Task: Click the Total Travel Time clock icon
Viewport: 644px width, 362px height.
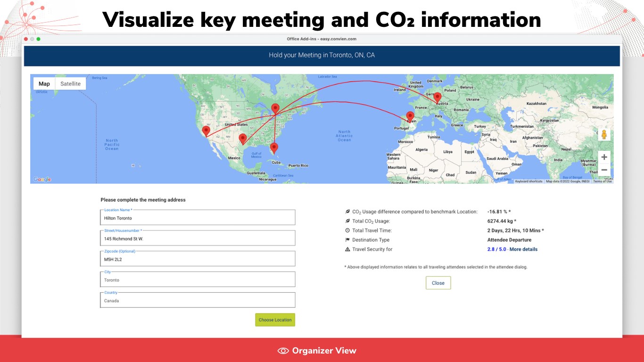Action: coord(347,230)
